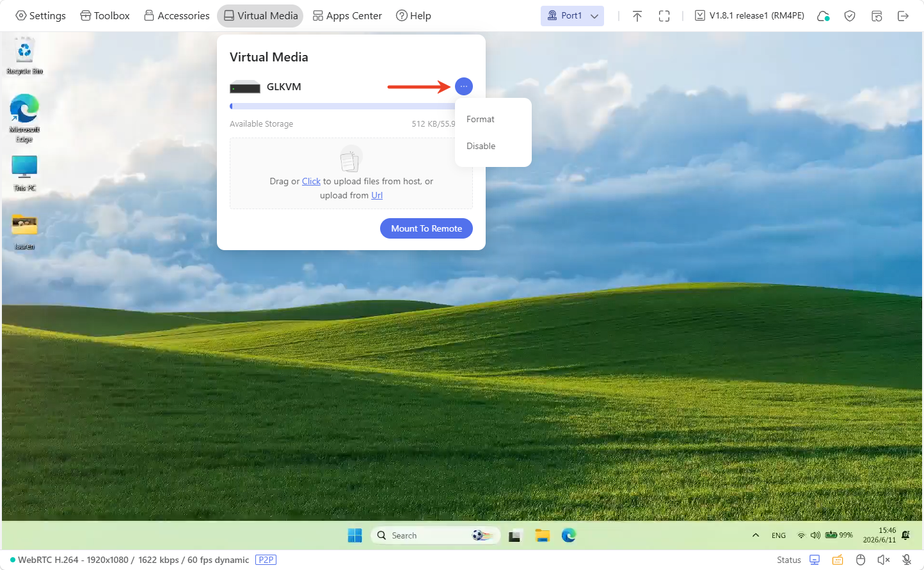Open the cloud connection status icon

tap(824, 16)
